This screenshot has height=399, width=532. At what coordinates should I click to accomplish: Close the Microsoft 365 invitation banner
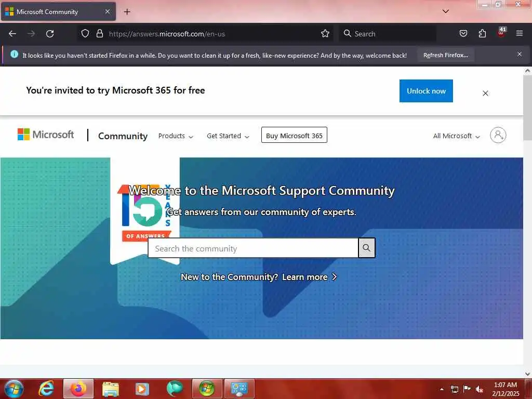[x=486, y=94]
